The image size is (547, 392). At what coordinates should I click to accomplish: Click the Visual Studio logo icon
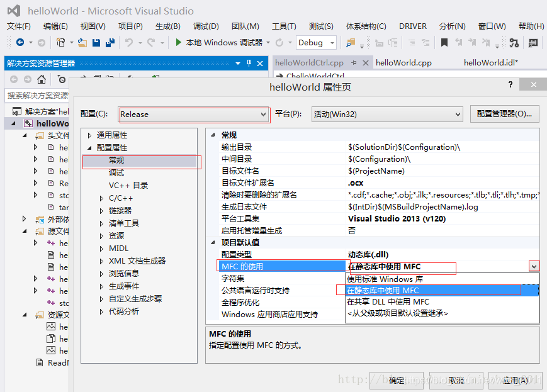click(x=14, y=11)
